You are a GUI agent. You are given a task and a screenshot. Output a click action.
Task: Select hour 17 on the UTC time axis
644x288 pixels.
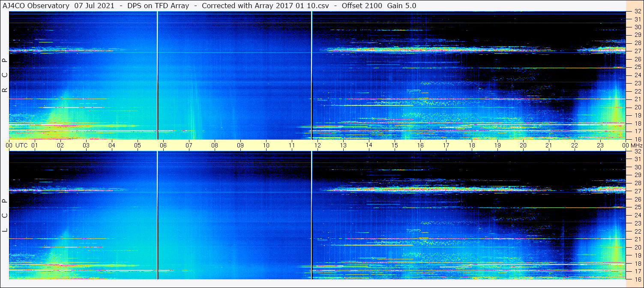446,145
